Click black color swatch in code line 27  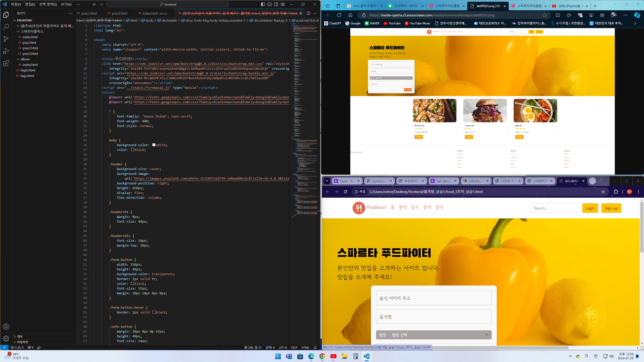coord(132,150)
